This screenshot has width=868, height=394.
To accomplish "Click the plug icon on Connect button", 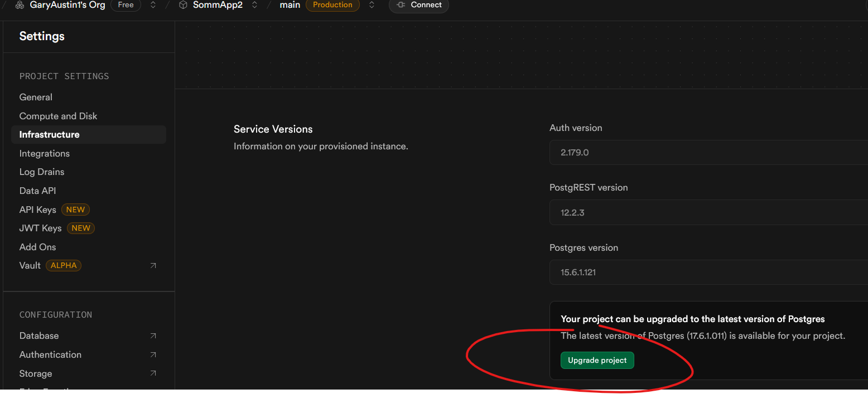I will 401,5.
